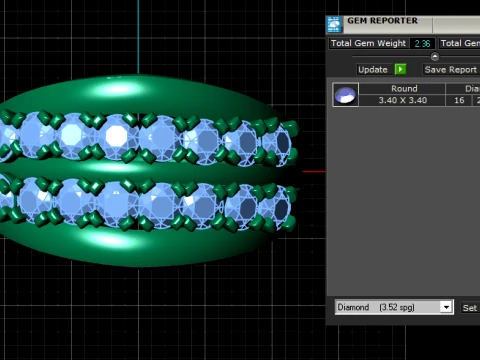Click the Save Report button

(451, 70)
